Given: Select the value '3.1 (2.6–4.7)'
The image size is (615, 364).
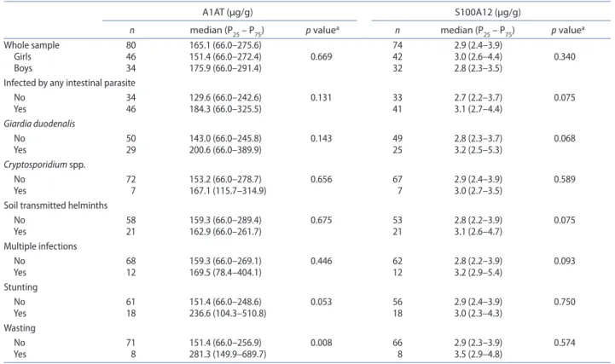Looking at the screenshot, I should 479,232.
